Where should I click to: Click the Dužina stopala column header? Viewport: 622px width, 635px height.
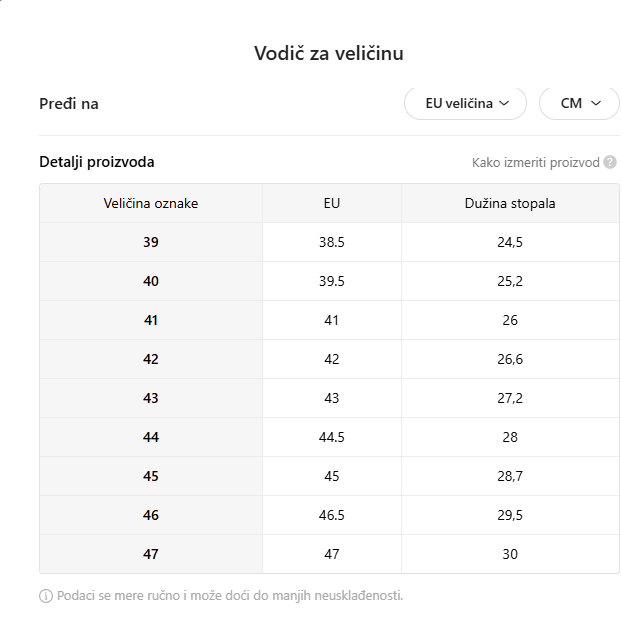point(510,203)
